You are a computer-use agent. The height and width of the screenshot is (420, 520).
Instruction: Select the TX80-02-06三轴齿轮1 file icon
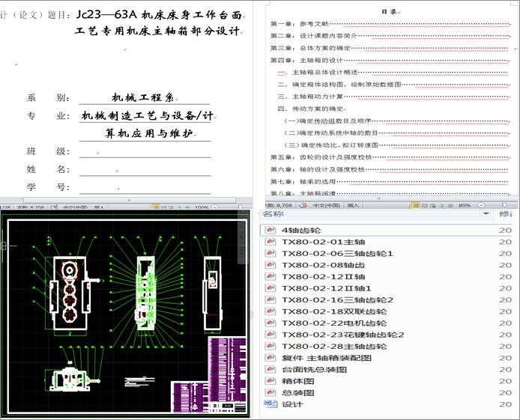[270, 253]
